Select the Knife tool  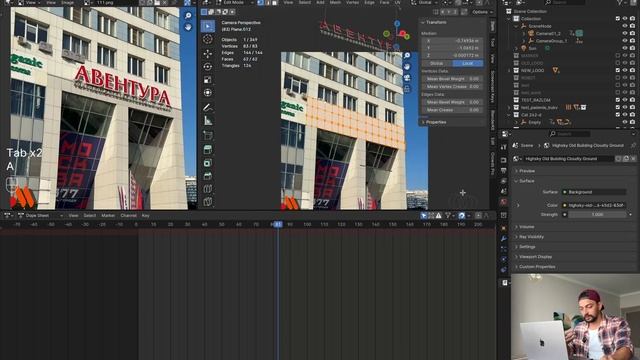point(208,202)
